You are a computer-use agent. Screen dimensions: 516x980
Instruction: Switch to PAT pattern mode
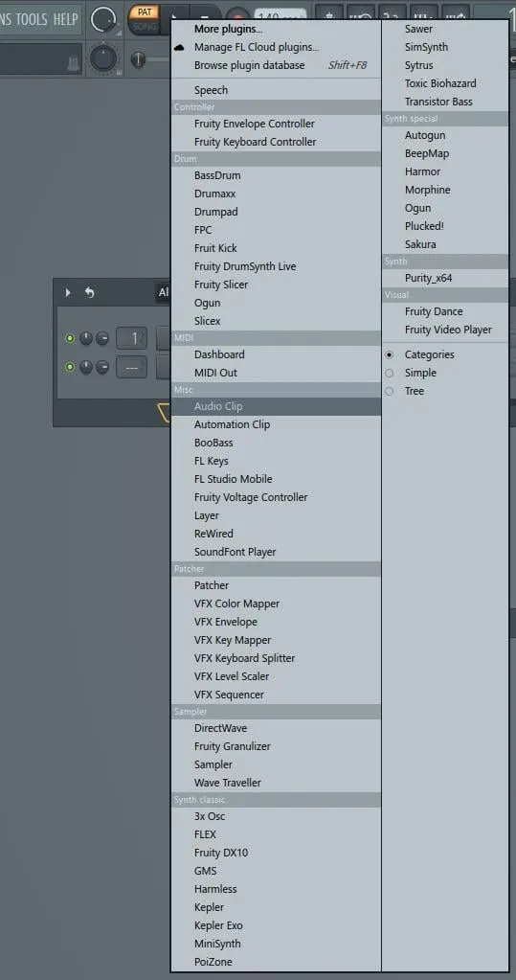click(x=145, y=11)
